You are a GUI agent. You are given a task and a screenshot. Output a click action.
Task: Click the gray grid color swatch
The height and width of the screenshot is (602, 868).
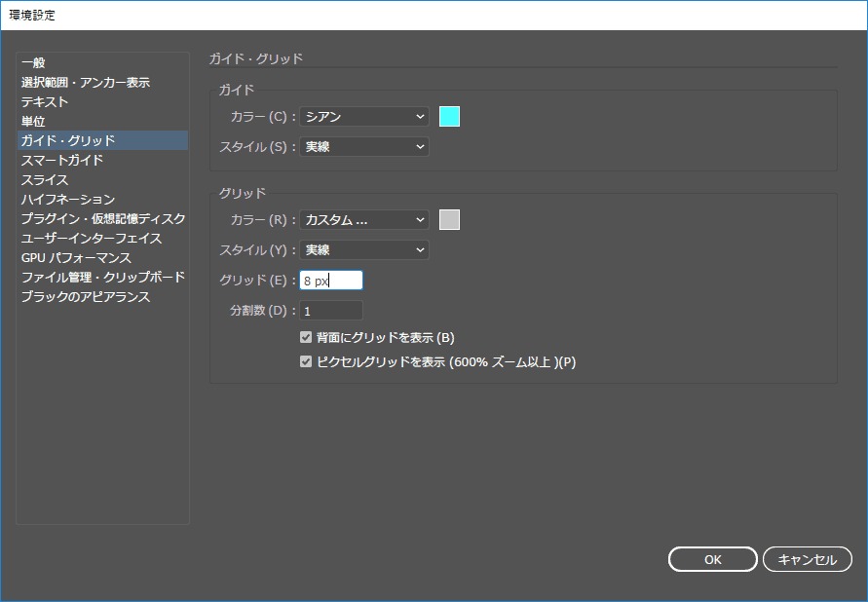pyautogui.click(x=449, y=220)
